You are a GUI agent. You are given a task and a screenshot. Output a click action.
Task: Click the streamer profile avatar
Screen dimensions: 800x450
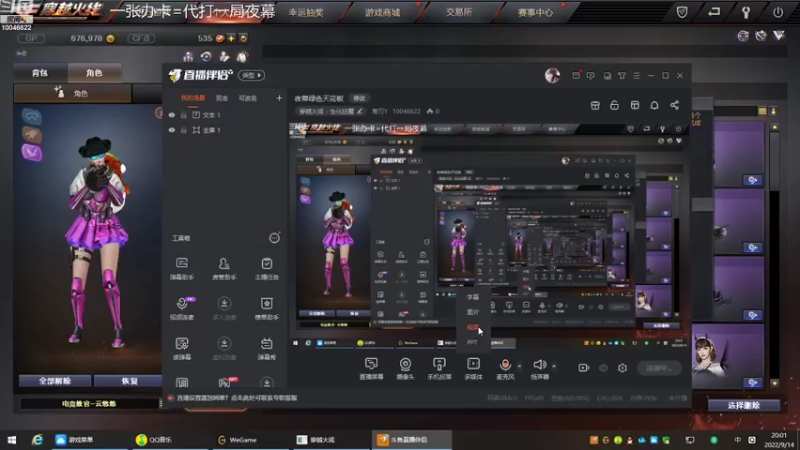[x=552, y=76]
